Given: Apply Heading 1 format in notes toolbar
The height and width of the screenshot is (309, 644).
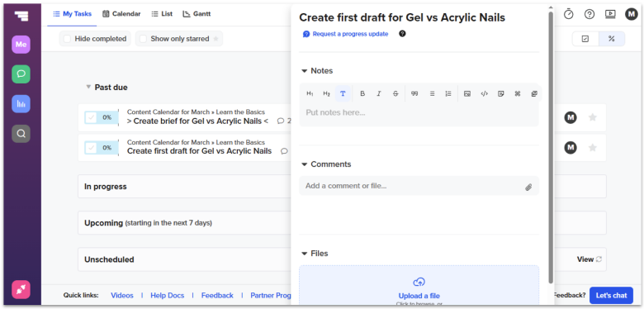Looking at the screenshot, I should tap(310, 93).
